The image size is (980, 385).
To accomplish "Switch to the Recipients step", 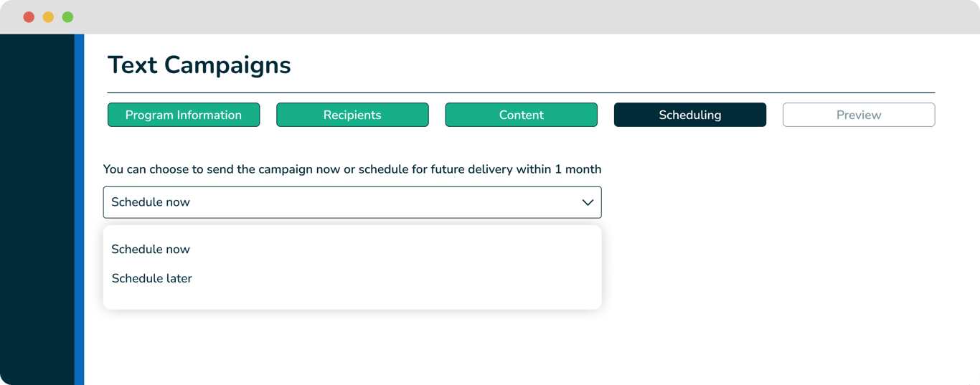I will [352, 115].
